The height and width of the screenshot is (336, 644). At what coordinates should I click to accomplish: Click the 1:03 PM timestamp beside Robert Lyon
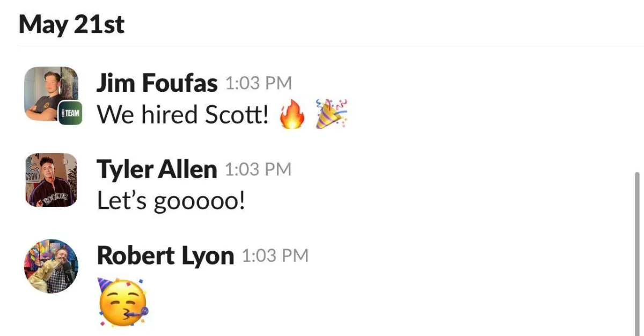[x=275, y=255]
